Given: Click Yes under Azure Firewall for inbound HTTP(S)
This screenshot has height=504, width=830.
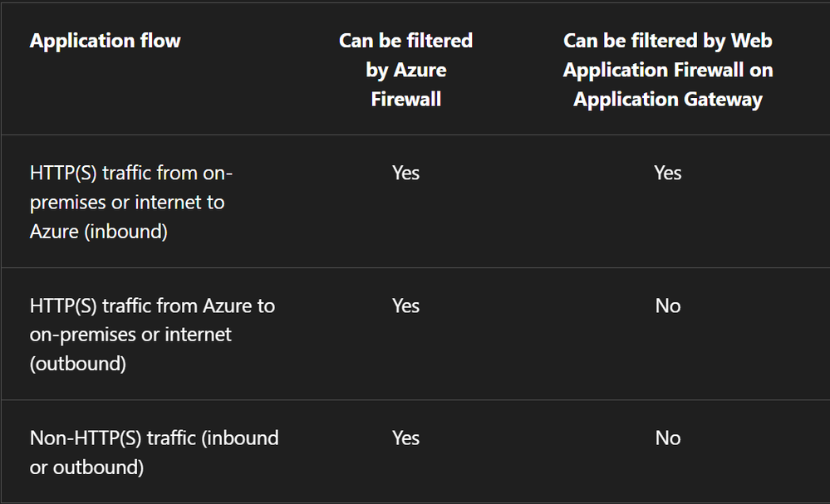Looking at the screenshot, I should pos(405,173).
